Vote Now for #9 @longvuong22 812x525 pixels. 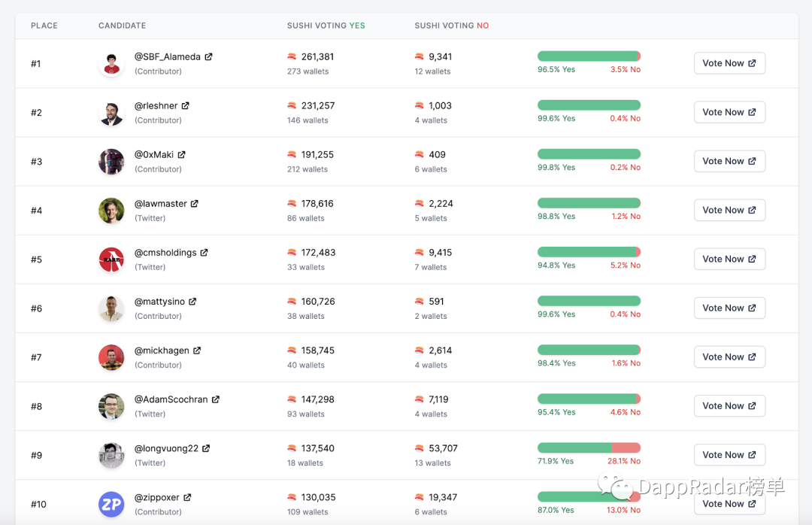tap(729, 455)
